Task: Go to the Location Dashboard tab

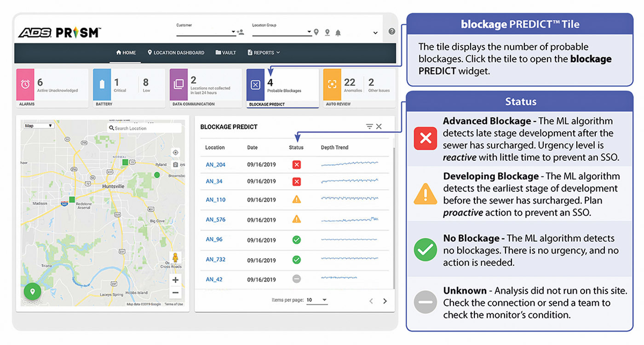Action: pos(176,53)
